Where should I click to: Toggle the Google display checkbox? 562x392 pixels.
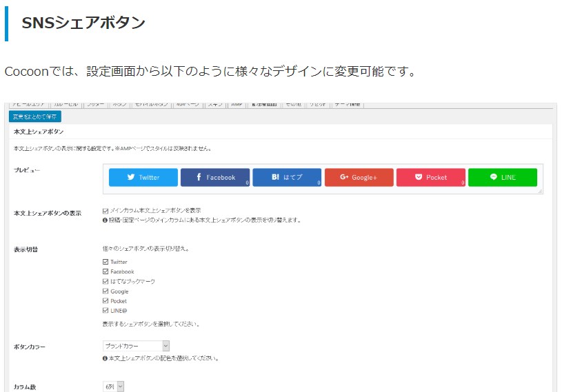pos(106,291)
